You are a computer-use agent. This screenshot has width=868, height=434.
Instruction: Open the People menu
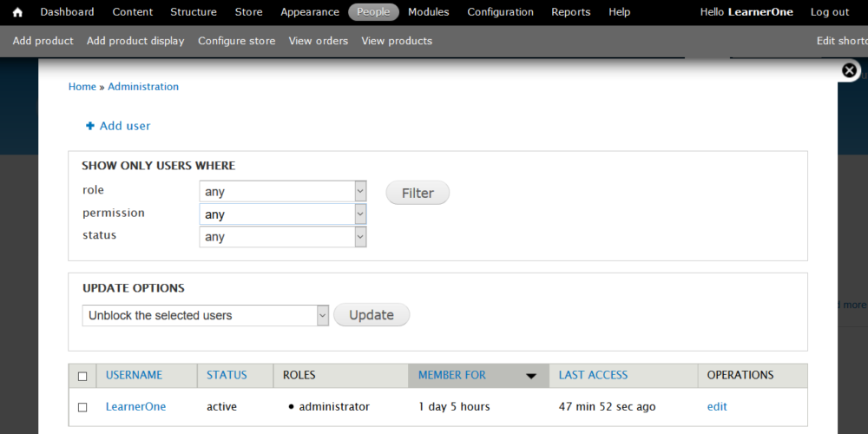pyautogui.click(x=373, y=12)
